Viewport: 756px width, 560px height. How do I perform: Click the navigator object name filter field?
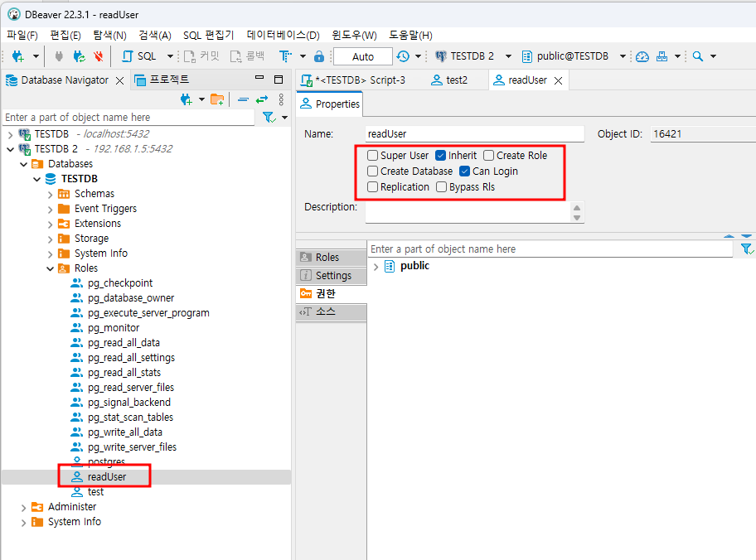click(x=128, y=117)
